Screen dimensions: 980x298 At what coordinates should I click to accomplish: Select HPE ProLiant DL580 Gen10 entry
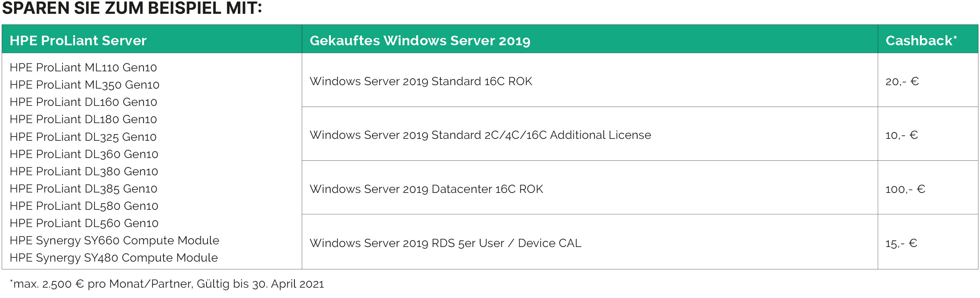(84, 206)
